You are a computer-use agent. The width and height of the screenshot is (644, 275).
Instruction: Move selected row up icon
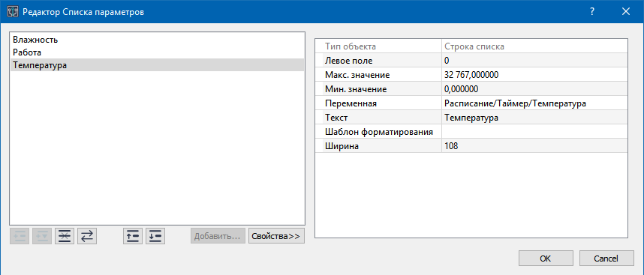(x=133, y=236)
